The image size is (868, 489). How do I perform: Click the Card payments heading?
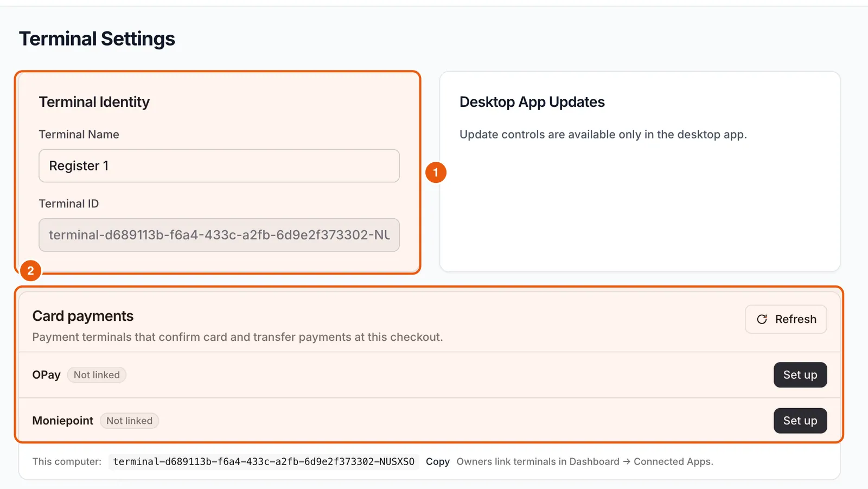click(x=83, y=316)
